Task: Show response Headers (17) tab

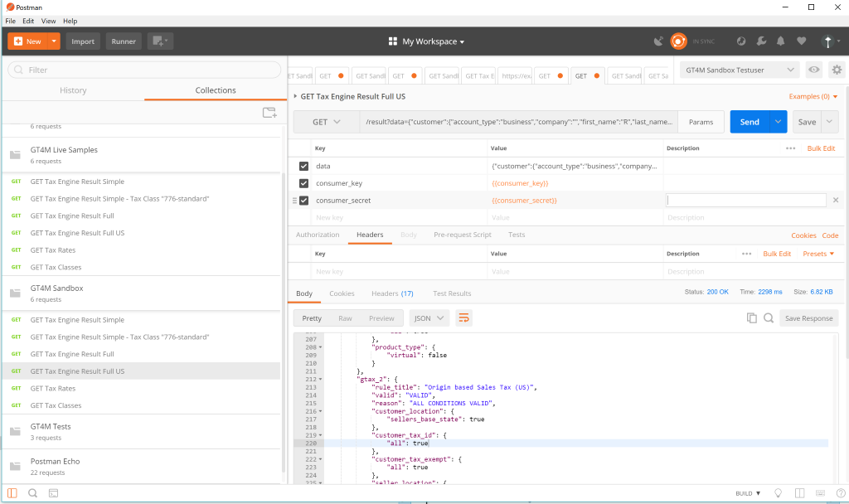Action: 392,293
